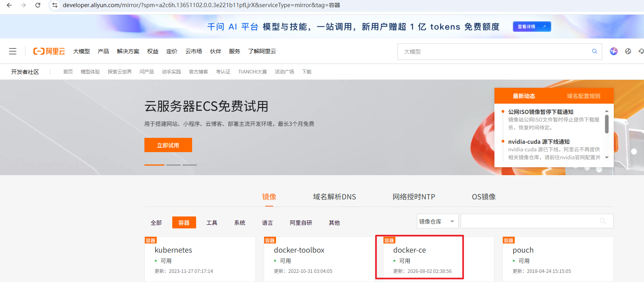Click the 查看详情 banner button
Image resolution: width=644 pixels, height=282 pixels.
click(x=532, y=27)
